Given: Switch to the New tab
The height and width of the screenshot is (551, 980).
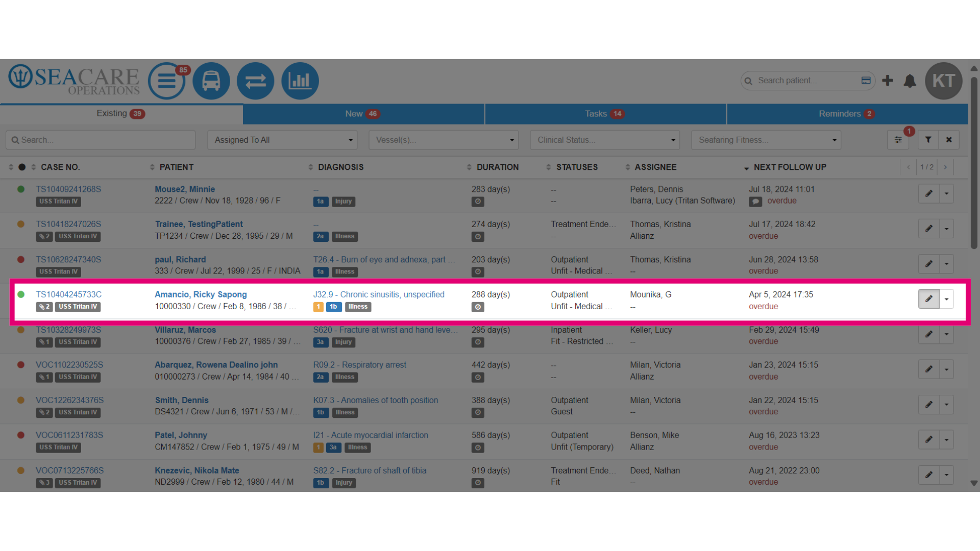Looking at the screenshot, I should coord(363,114).
